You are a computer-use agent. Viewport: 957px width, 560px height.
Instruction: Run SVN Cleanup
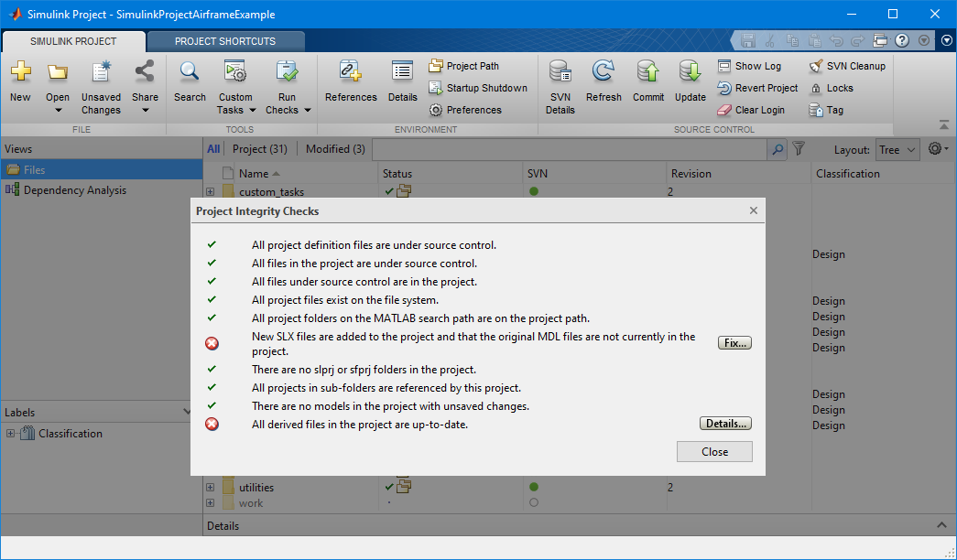pyautogui.click(x=847, y=66)
